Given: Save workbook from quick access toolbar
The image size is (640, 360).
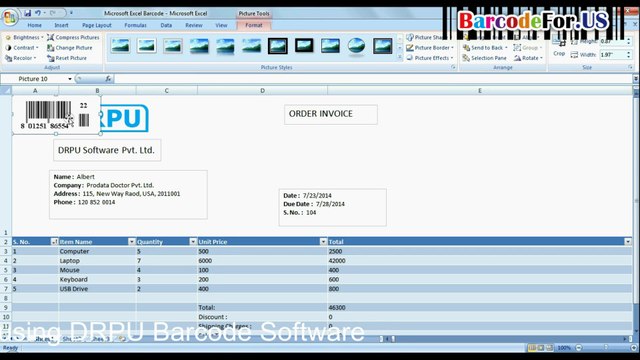Looking at the screenshot, I should [x=27, y=13].
